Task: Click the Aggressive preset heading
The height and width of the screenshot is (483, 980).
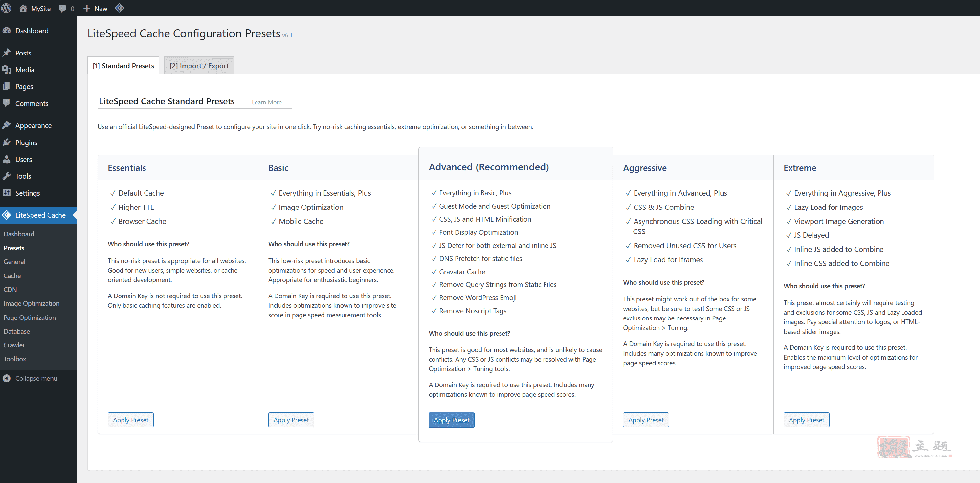Action: click(644, 168)
